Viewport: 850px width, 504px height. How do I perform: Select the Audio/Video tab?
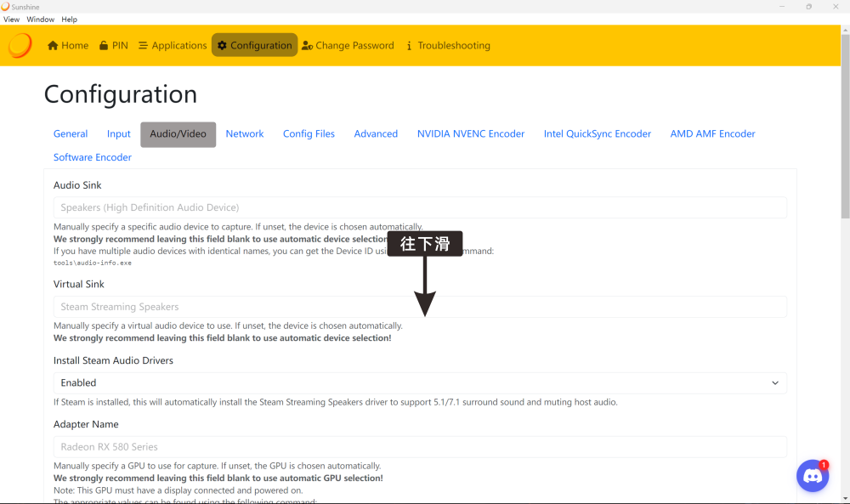[178, 134]
